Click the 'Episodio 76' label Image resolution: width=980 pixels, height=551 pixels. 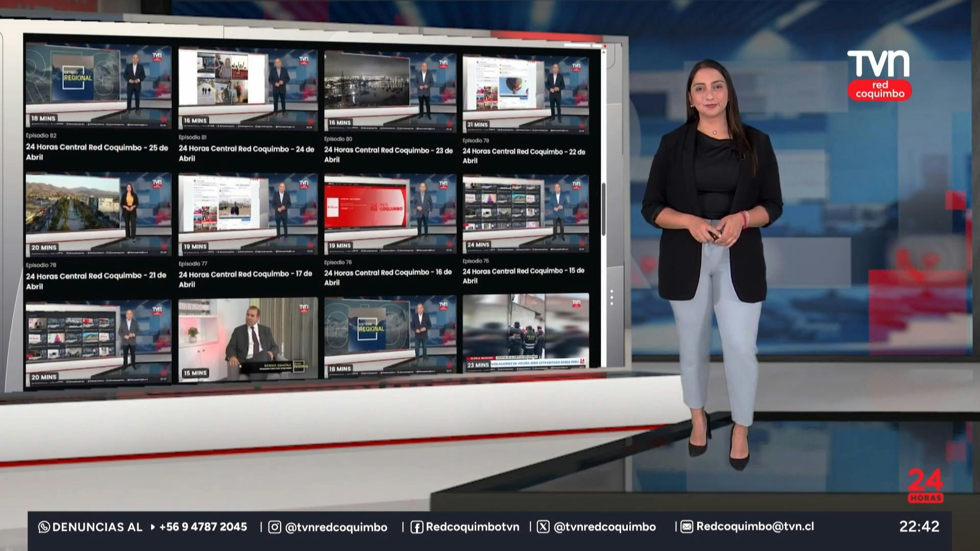[x=338, y=262]
